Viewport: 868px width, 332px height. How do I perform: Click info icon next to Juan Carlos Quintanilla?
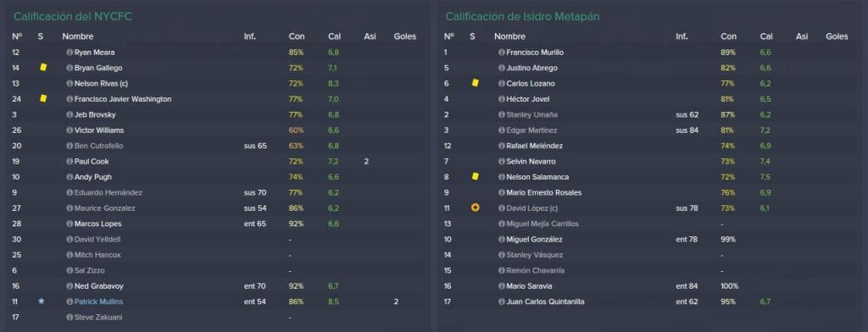point(502,302)
